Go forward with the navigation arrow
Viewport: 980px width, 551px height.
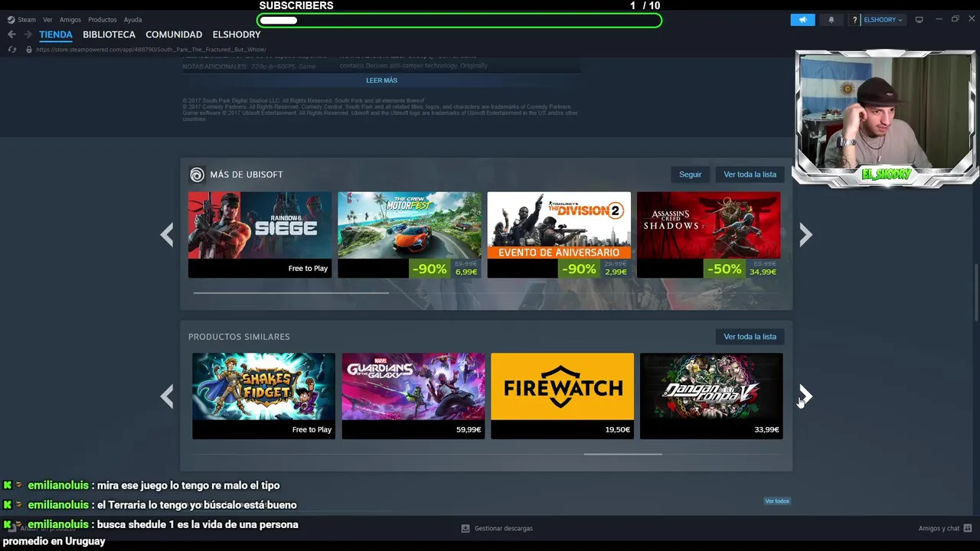click(28, 34)
